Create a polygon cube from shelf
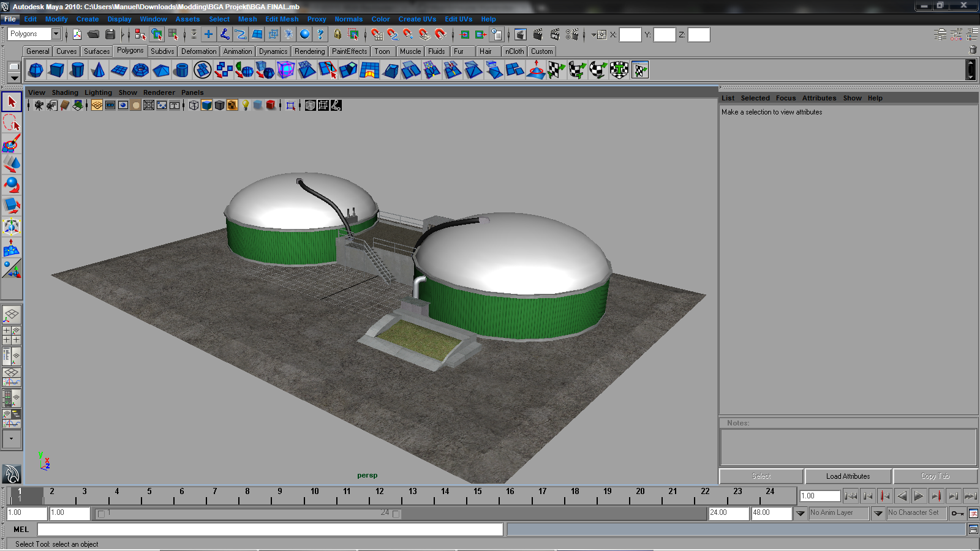This screenshot has width=980, height=551. [x=56, y=70]
